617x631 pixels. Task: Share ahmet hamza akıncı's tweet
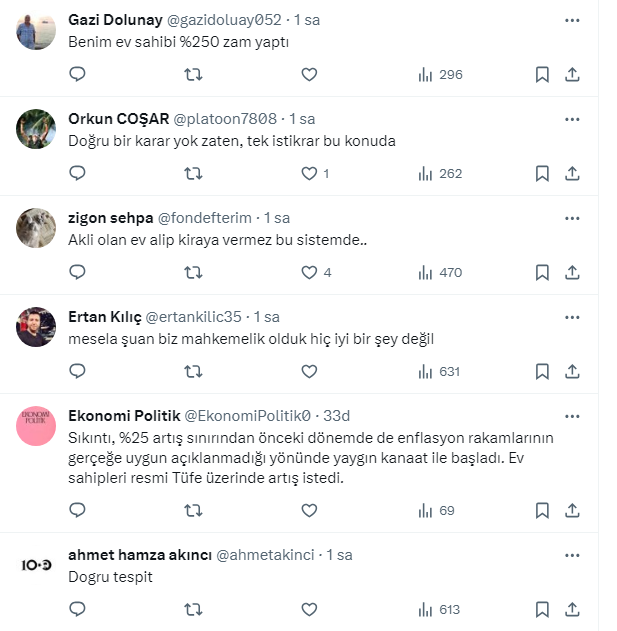click(x=572, y=609)
